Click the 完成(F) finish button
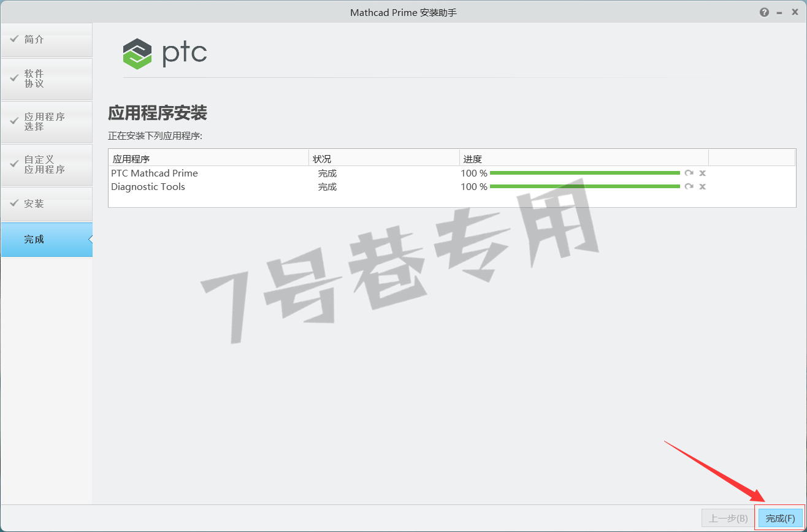 click(x=780, y=519)
